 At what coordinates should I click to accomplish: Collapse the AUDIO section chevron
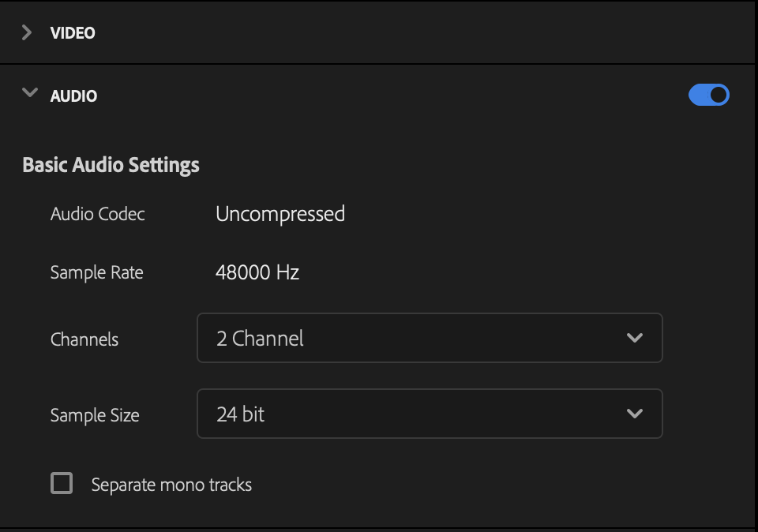[x=30, y=92]
